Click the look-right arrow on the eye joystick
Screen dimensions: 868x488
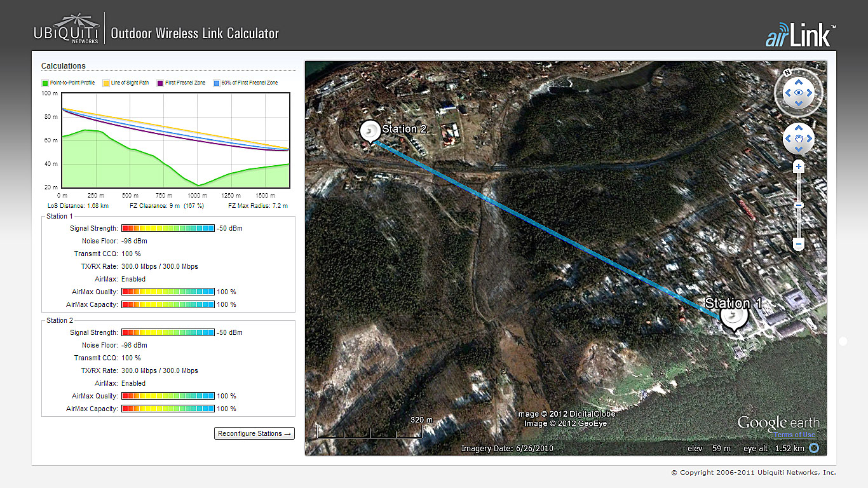(x=809, y=93)
